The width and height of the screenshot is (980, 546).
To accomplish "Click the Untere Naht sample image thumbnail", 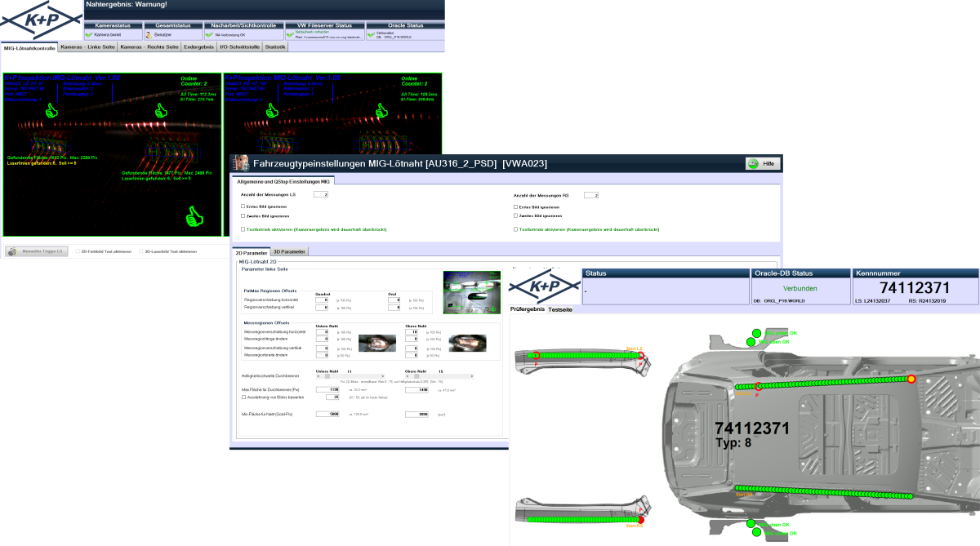I will tap(377, 343).
